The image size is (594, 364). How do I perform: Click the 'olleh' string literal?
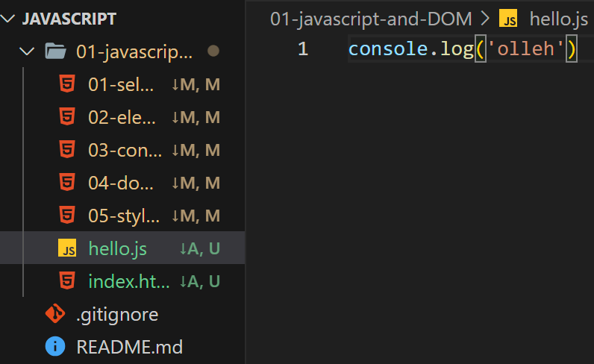(526, 48)
